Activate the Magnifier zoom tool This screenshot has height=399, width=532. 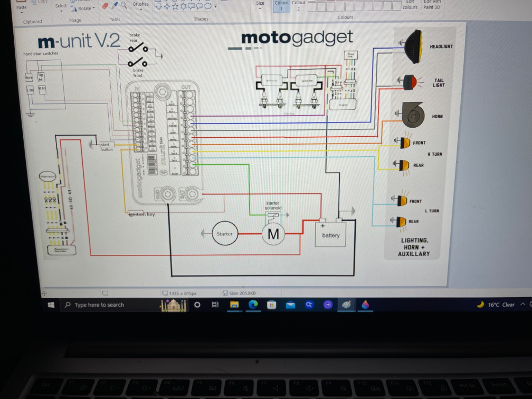(x=124, y=5)
